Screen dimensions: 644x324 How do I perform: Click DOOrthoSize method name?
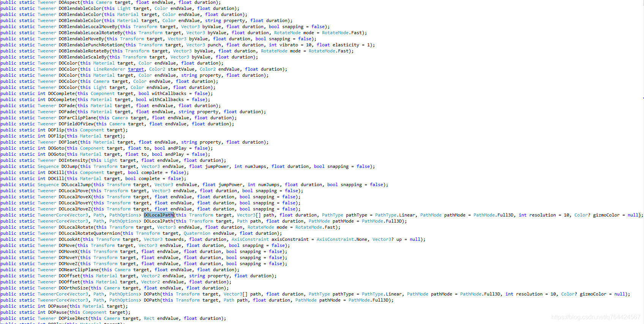73,288
